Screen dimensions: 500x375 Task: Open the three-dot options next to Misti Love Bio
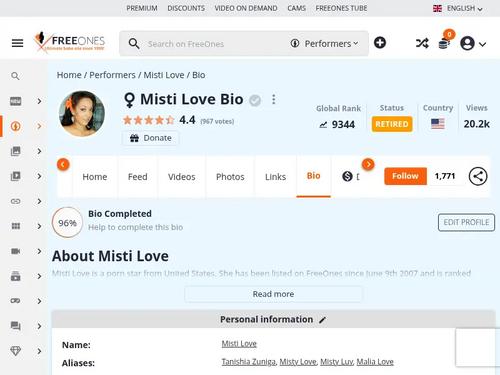[274, 99]
